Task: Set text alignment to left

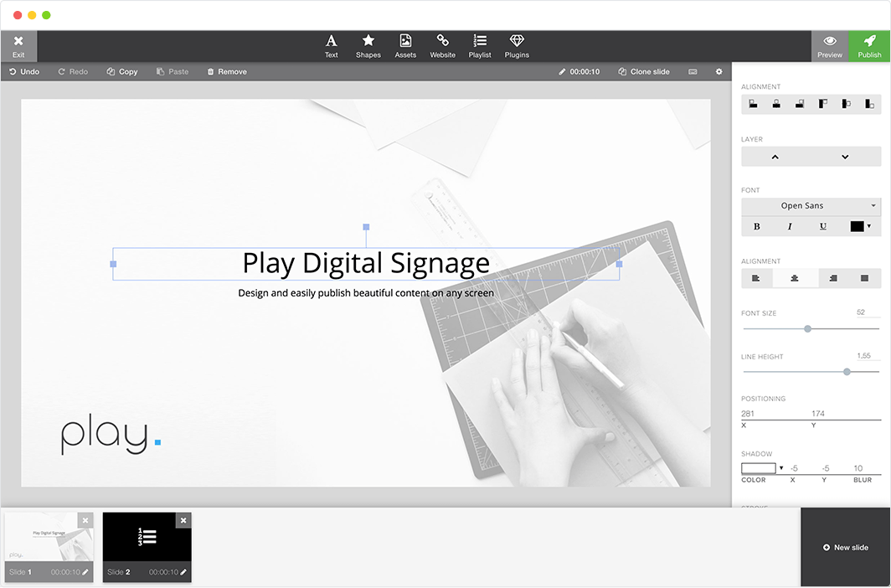Action: (x=756, y=278)
